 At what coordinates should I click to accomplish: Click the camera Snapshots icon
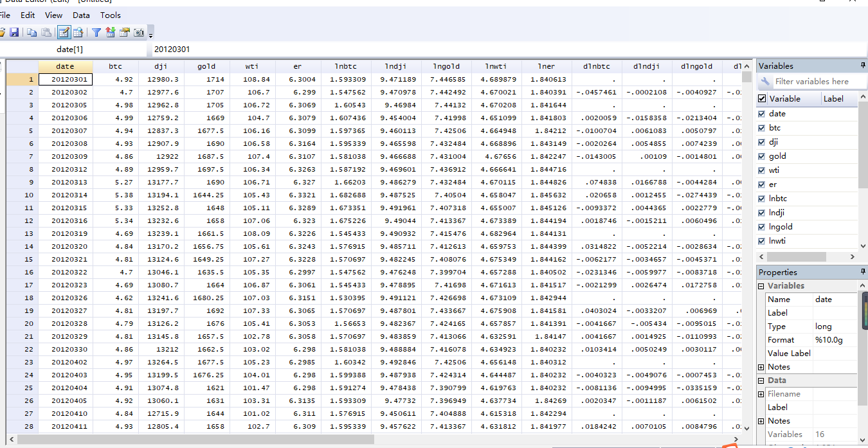pos(139,32)
